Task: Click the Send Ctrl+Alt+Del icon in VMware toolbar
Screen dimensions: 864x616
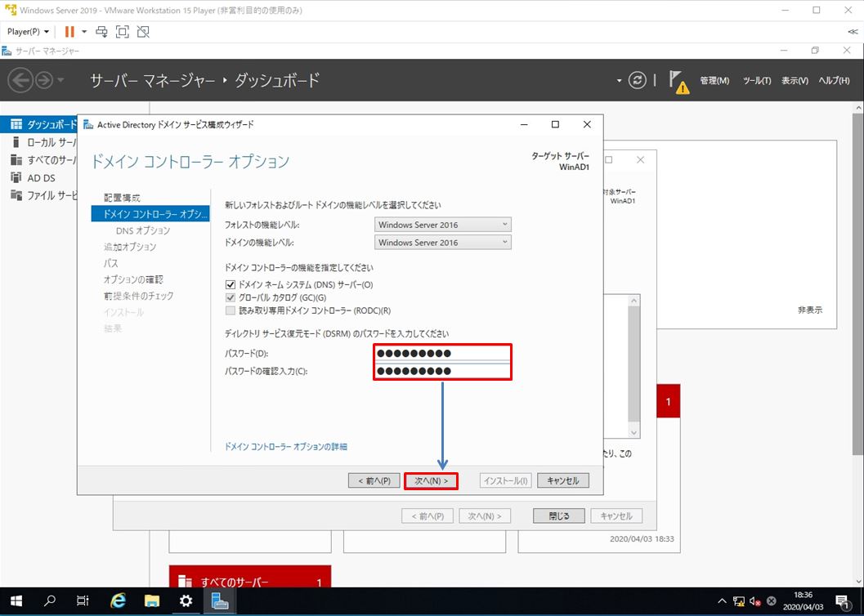Action: (x=102, y=32)
